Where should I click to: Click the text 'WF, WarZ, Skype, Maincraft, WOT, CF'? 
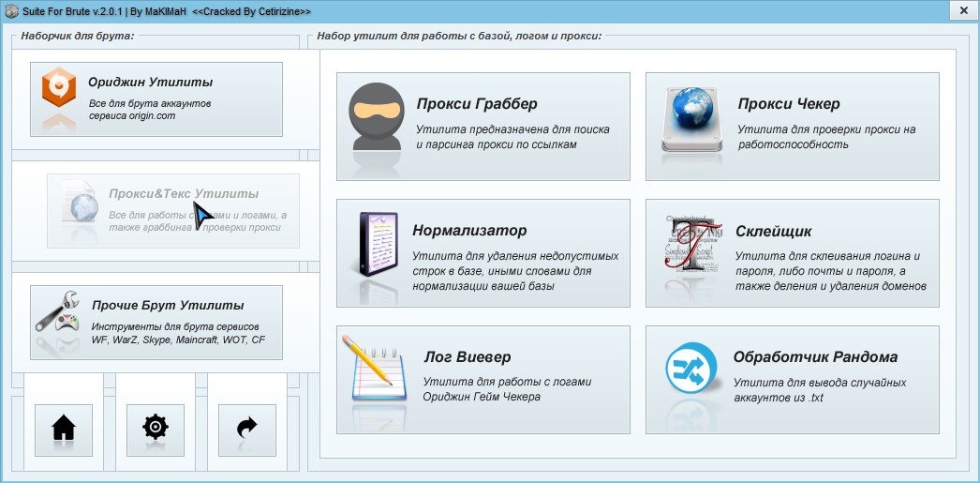point(178,340)
